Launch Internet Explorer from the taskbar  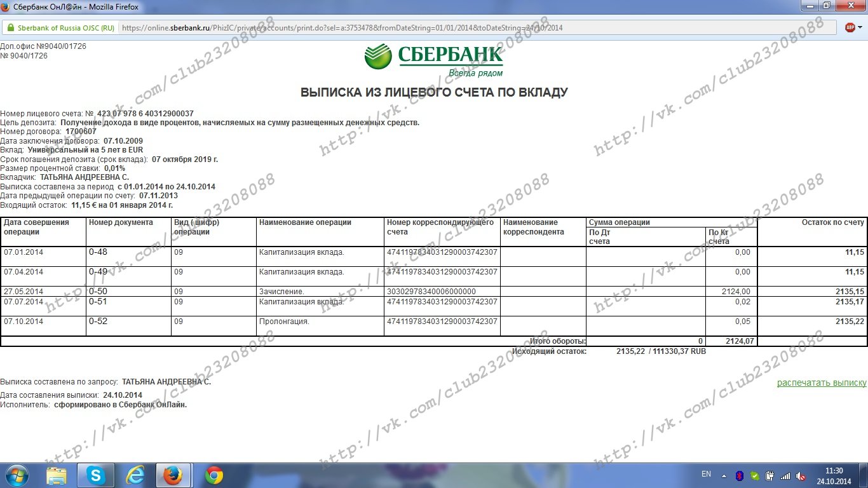135,475
